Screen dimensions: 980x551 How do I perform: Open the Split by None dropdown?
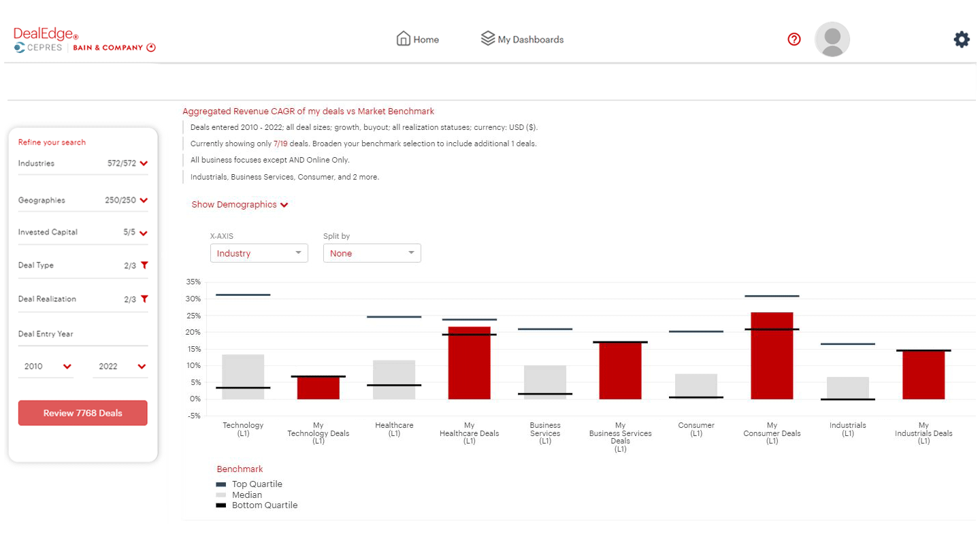click(372, 252)
